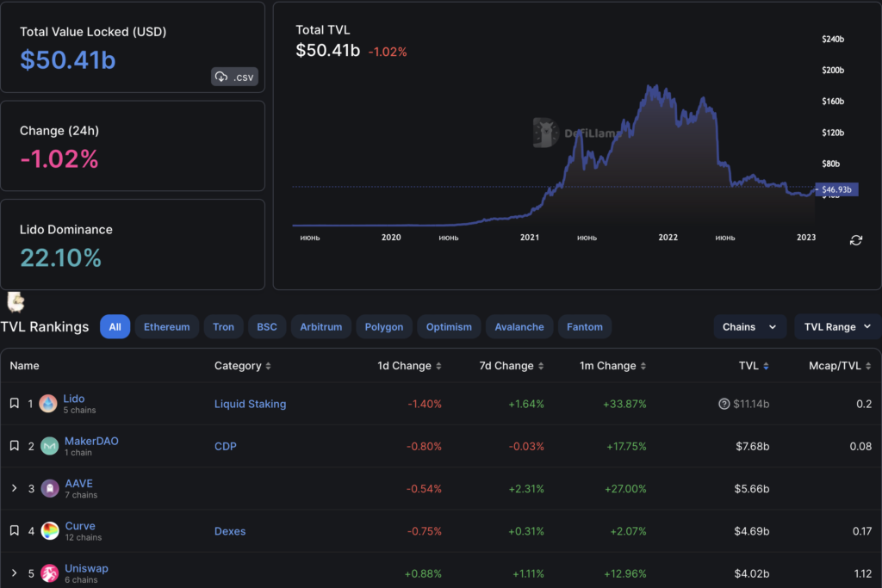Click the Lido protocol logo icon
882x588 pixels.
point(49,404)
